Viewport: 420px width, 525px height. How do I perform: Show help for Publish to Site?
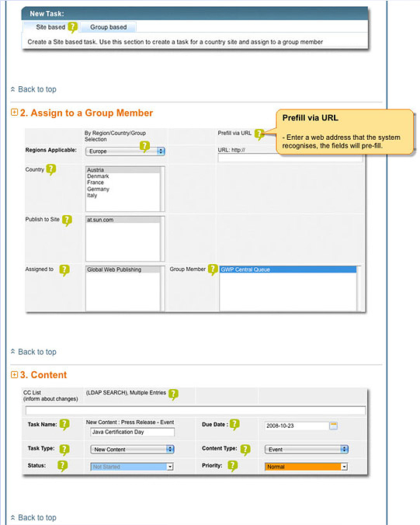67,221
